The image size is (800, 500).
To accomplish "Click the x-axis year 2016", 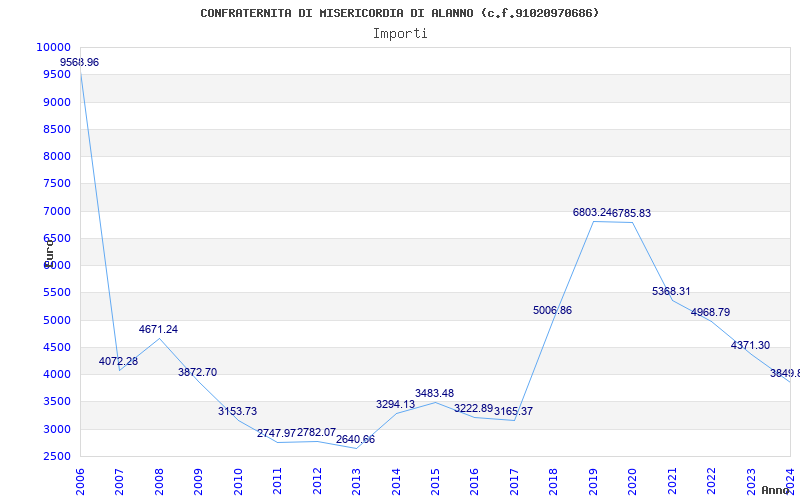I will [475, 481].
